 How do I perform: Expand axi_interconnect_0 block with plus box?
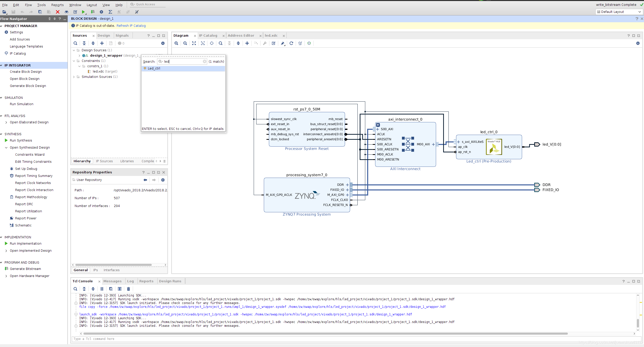pos(378,125)
